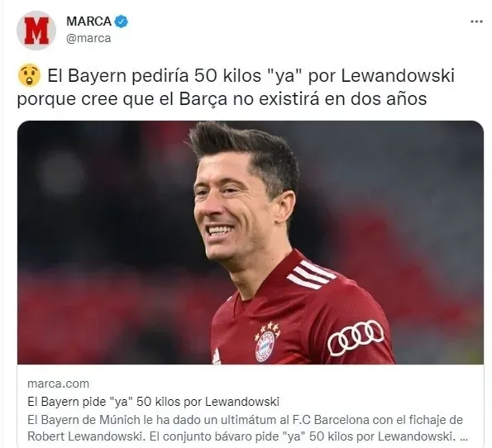
Task: Click the Adidas logo on the jersey chest
Action: click(217, 357)
